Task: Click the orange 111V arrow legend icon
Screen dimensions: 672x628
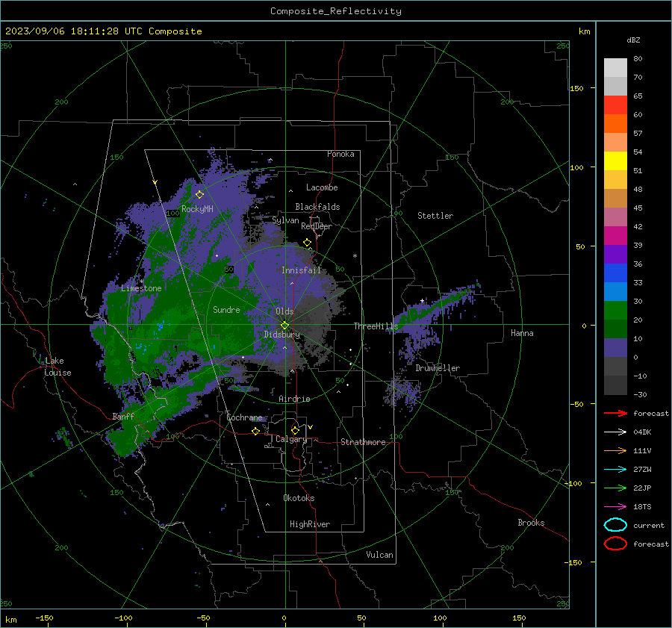Action: tap(615, 450)
